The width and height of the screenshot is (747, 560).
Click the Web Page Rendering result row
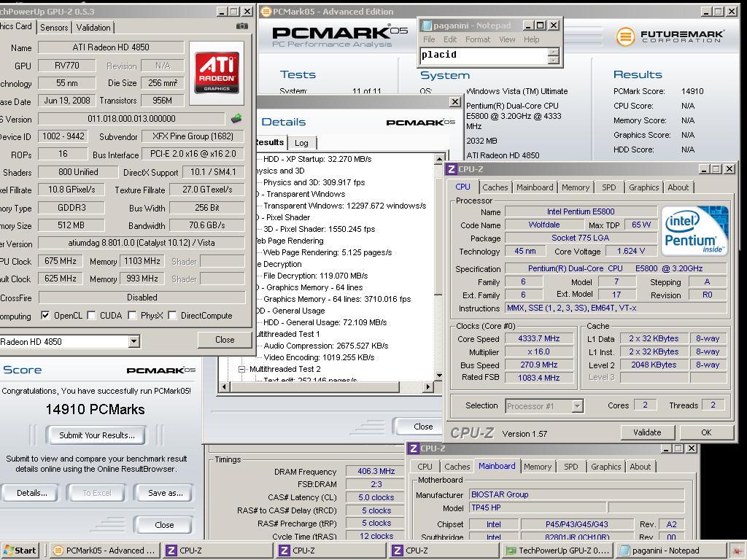(x=328, y=252)
